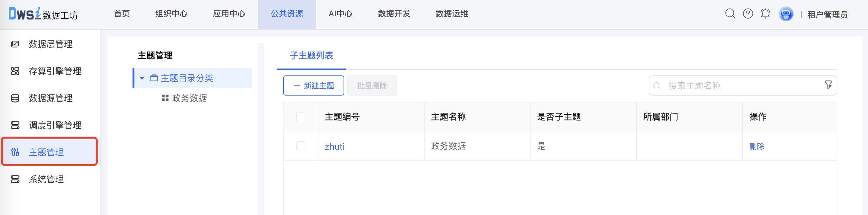Select the 政务数据 tree item
This screenshot has width=868, height=215.
[x=190, y=99]
